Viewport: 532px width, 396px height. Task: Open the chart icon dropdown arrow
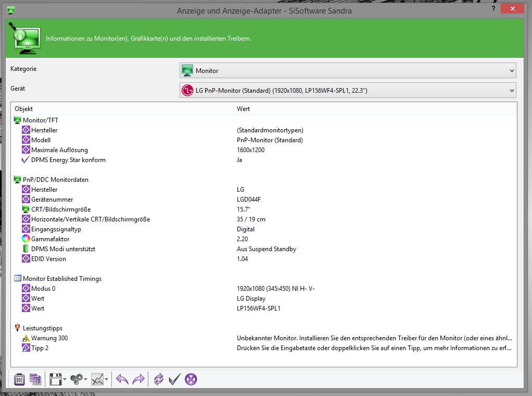coord(107,379)
